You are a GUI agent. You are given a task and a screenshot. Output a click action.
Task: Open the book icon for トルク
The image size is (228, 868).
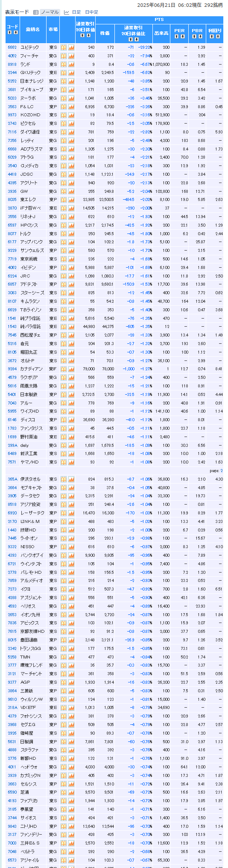point(64,234)
